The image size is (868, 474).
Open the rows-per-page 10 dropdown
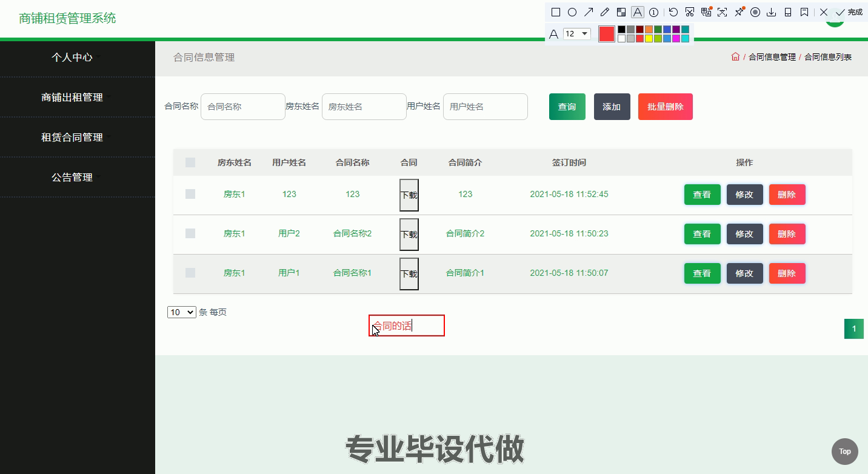[x=182, y=312]
